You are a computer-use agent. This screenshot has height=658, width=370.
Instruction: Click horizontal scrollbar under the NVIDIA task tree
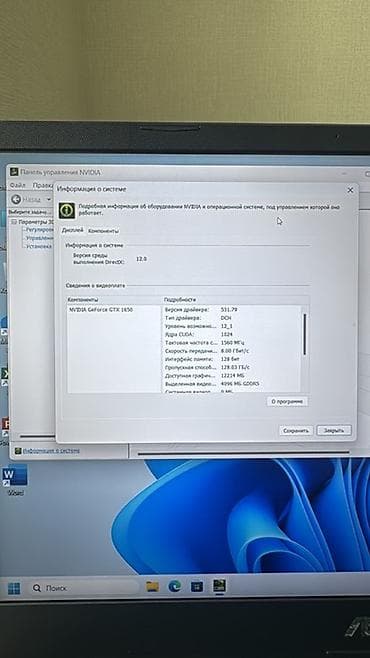(37, 436)
